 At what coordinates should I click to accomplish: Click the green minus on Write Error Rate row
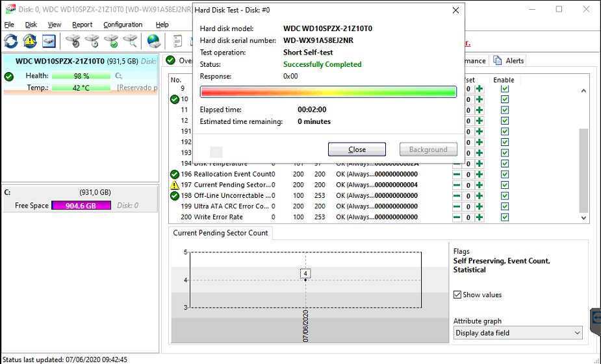coord(457,217)
